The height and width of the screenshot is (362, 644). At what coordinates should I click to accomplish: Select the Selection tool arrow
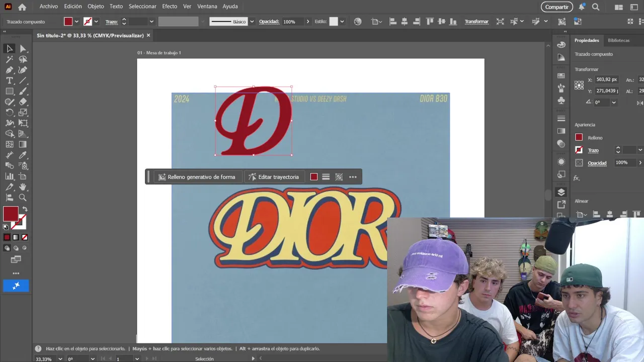10,49
